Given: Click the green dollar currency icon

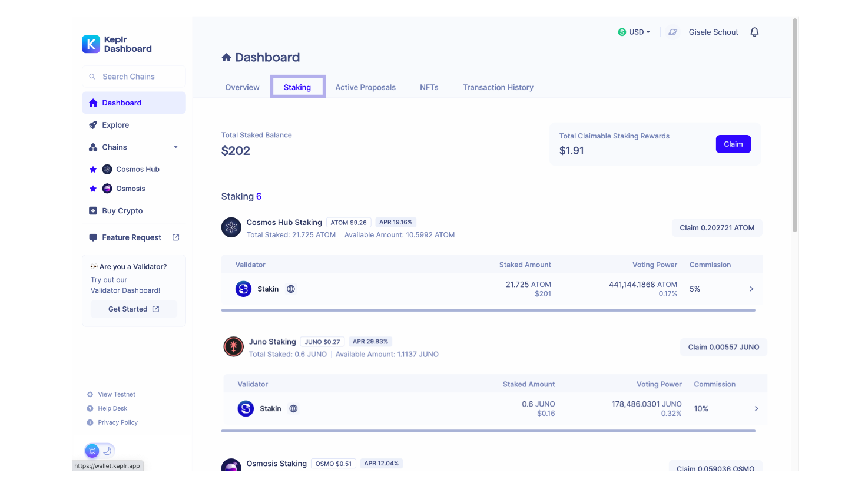Looking at the screenshot, I should tap(622, 32).
